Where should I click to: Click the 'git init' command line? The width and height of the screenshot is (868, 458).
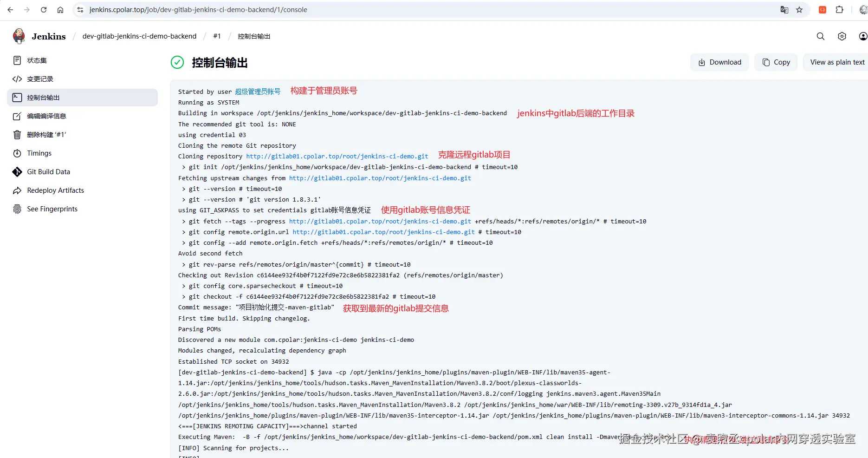pyautogui.click(x=350, y=167)
